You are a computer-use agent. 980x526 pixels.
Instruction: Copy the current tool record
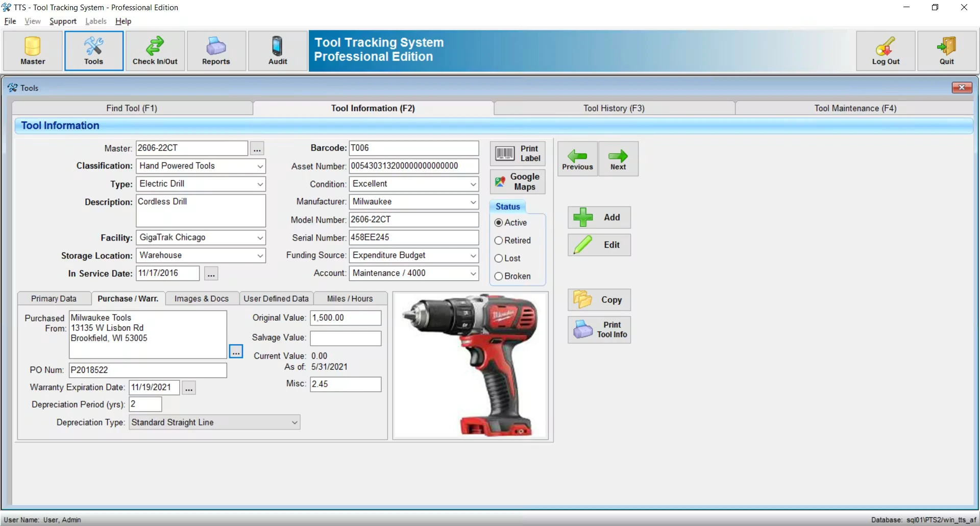point(599,300)
